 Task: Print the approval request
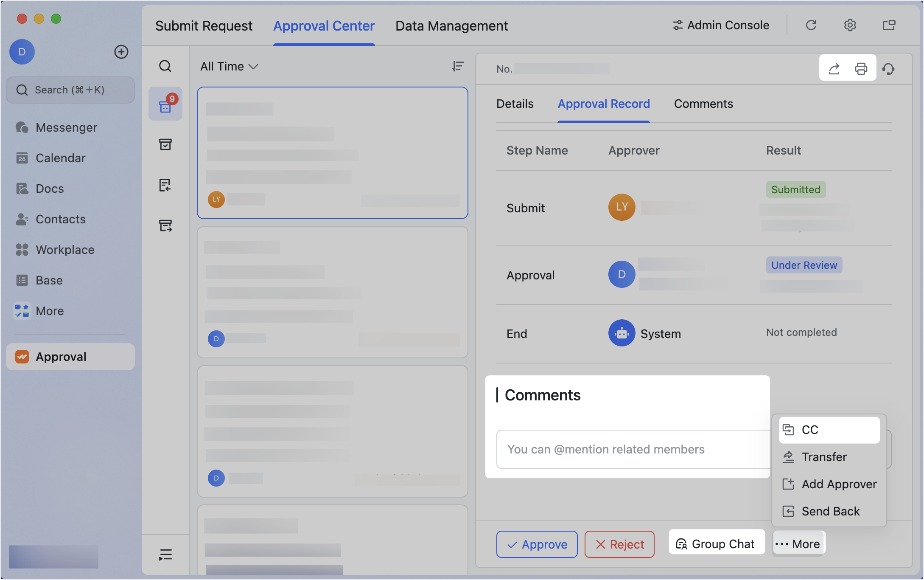point(861,68)
